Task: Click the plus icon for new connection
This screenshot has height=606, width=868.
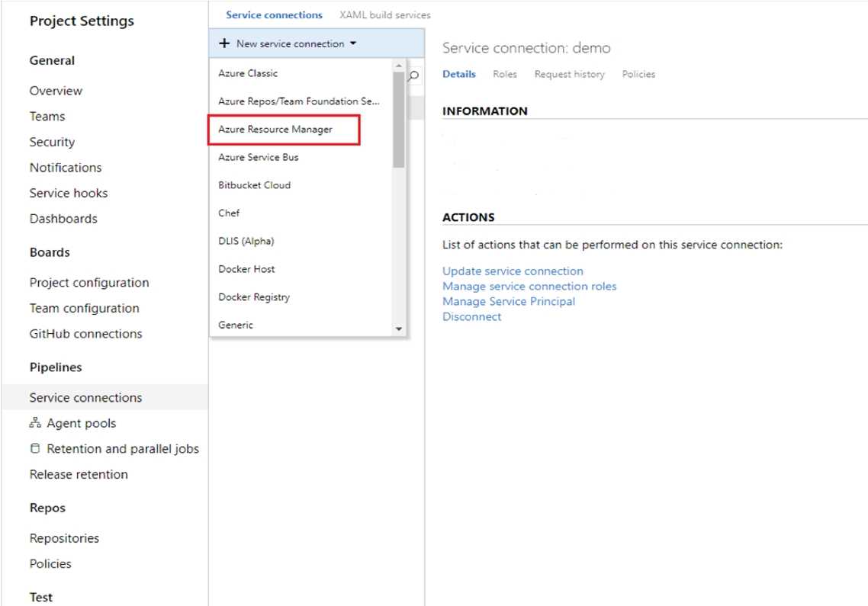Action: (x=224, y=43)
